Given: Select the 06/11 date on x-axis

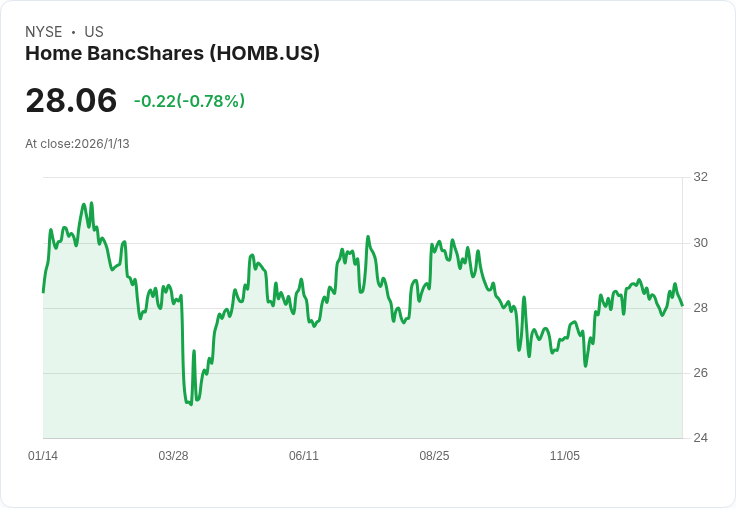Looking at the screenshot, I should click(x=304, y=456).
